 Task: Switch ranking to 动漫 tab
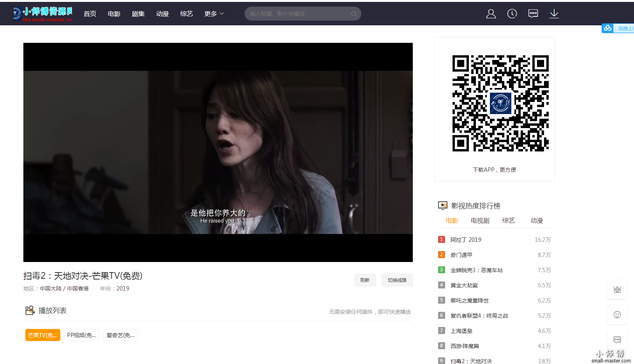click(537, 221)
